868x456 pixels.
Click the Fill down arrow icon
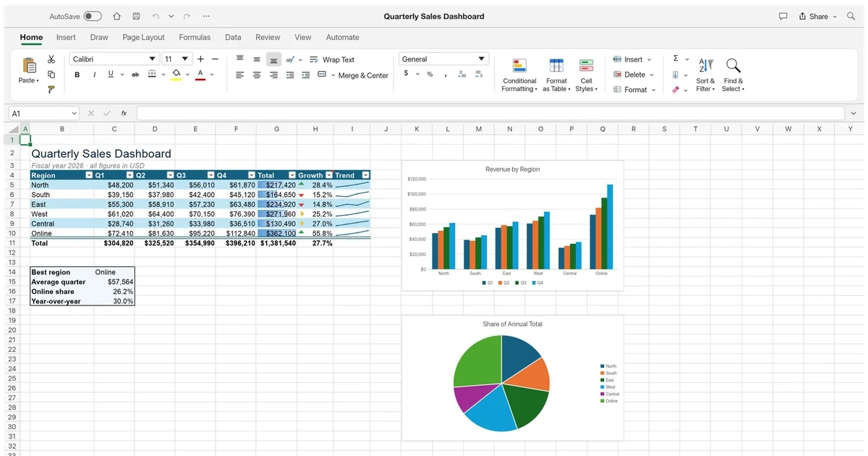(676, 75)
